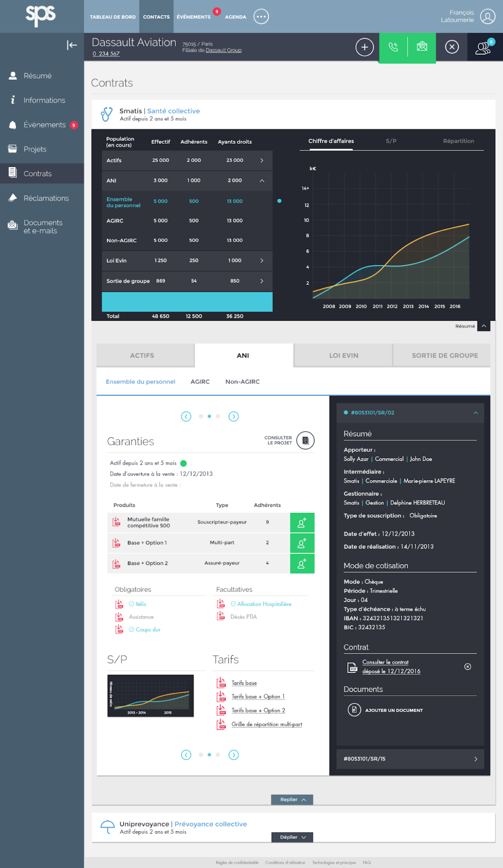Go to next item with top right arrow
This screenshot has height=868, width=503.
(233, 416)
